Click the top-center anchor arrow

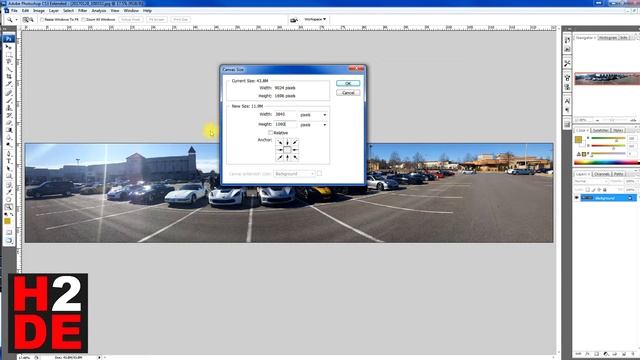click(287, 142)
